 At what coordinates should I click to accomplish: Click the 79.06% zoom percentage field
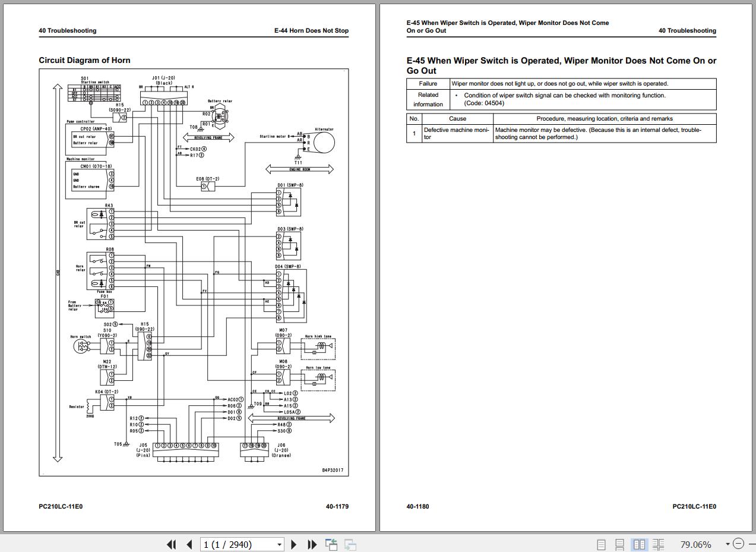tap(695, 544)
